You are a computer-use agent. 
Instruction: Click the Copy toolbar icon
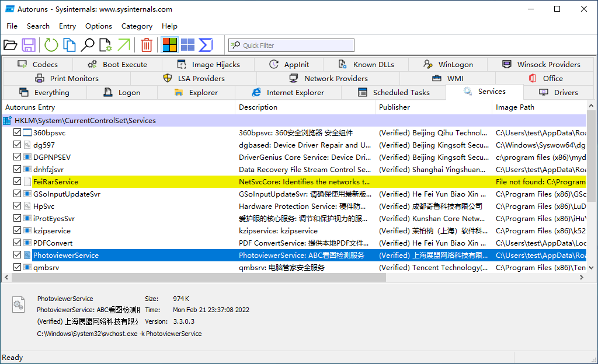tap(69, 45)
